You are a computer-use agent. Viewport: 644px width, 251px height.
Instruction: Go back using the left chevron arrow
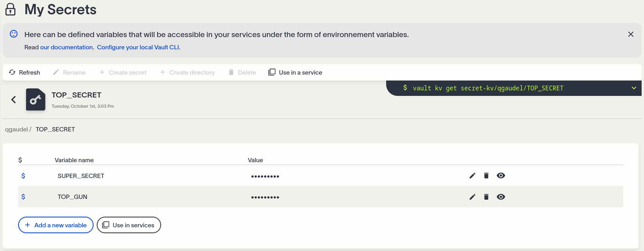tap(14, 99)
